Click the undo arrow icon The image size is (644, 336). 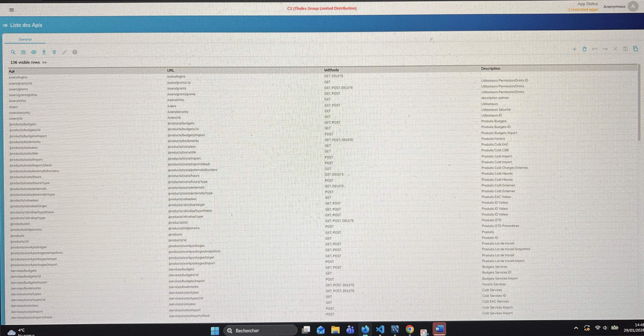[595, 49]
